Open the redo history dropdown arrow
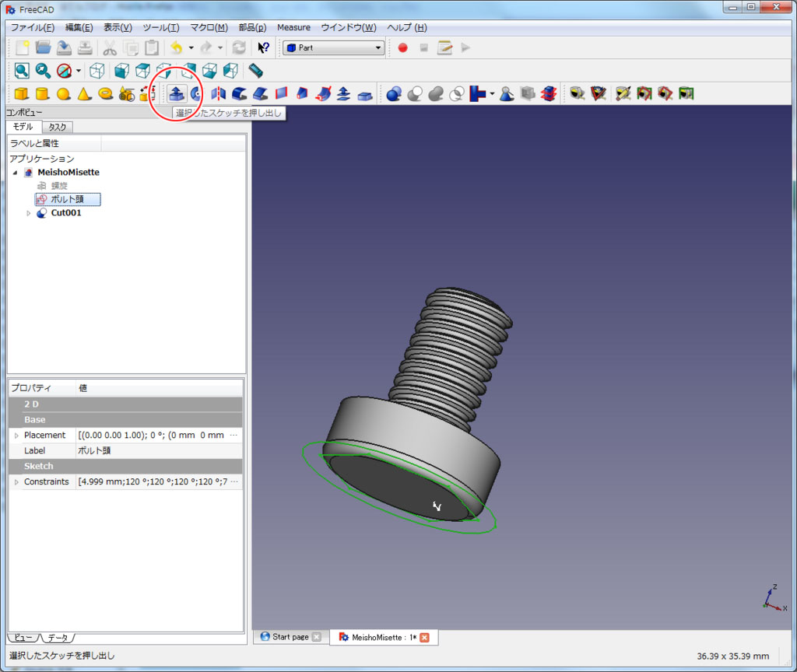 [220, 47]
